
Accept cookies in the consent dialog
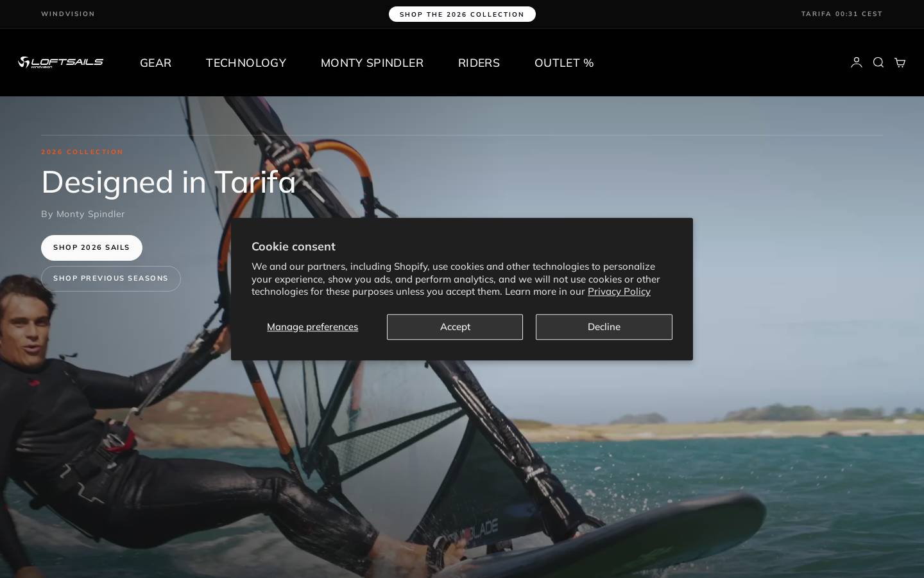click(455, 327)
